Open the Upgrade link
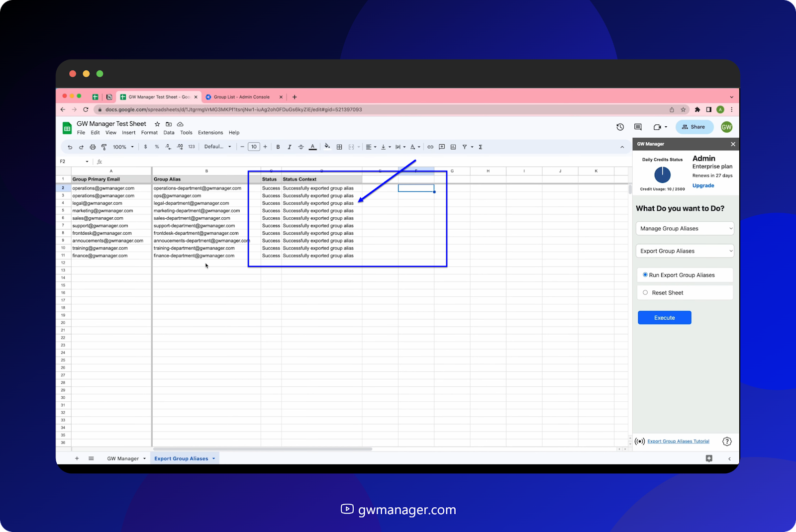The width and height of the screenshot is (796, 532). point(703,185)
